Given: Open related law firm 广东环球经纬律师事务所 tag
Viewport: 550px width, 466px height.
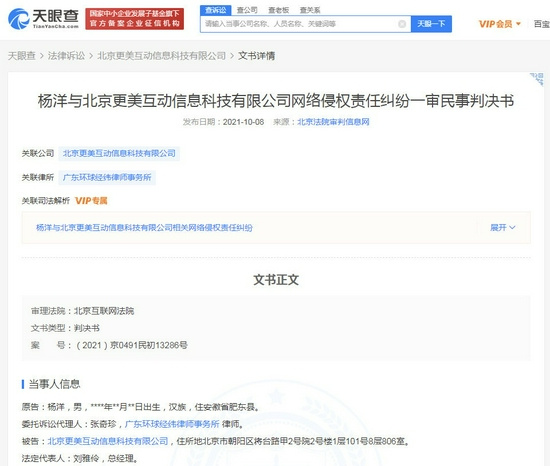Looking at the screenshot, I should pyautogui.click(x=107, y=177).
